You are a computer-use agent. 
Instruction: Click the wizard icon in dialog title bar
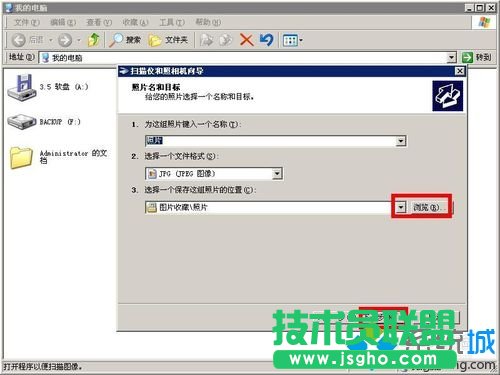pos(124,71)
